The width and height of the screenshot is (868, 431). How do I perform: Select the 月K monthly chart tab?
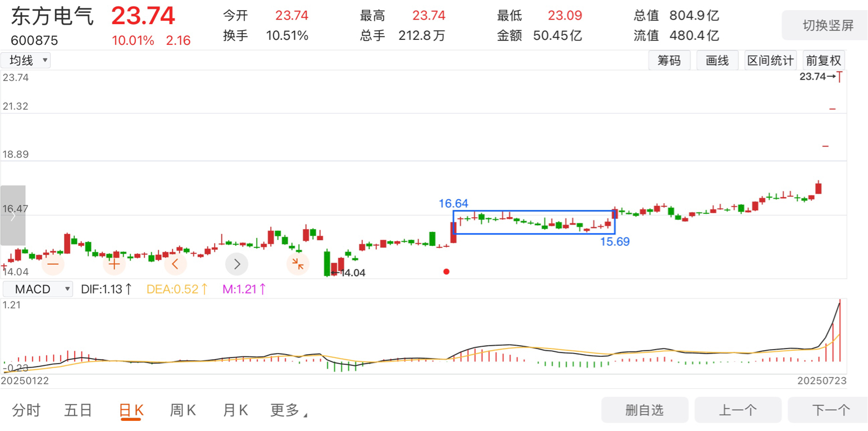[235, 411]
